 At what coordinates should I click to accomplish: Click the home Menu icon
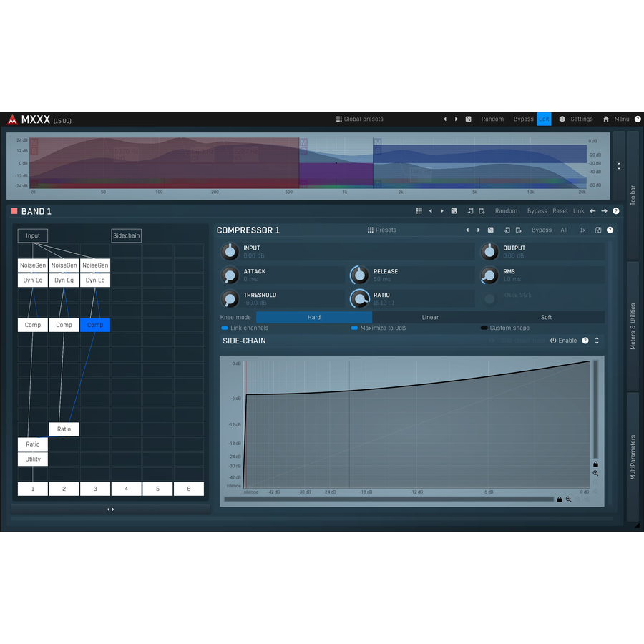(606, 119)
